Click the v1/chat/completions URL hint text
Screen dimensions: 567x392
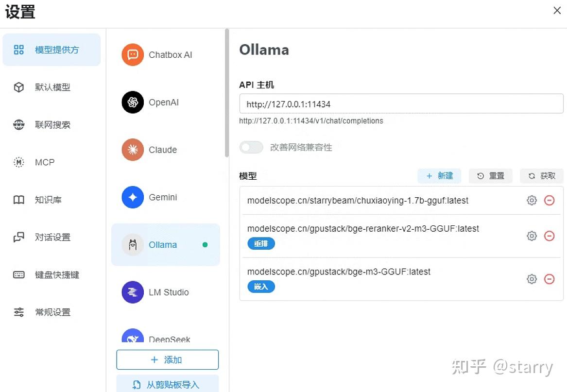[311, 121]
